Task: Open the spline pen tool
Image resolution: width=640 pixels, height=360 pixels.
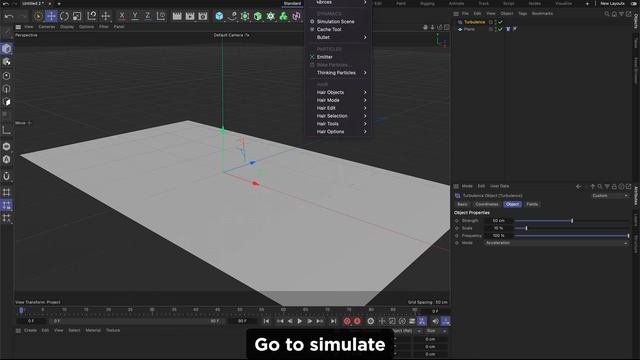Action: click(232, 16)
